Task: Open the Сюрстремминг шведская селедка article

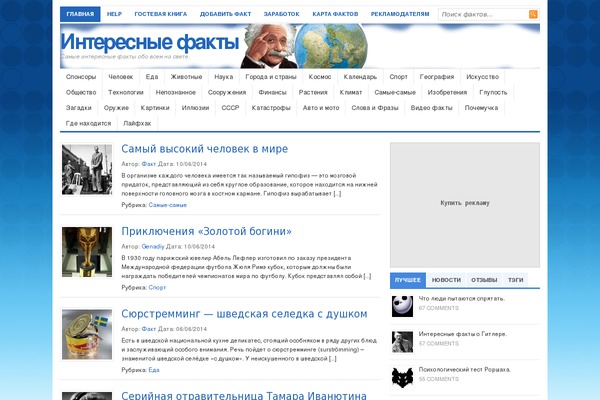Action: click(x=244, y=314)
